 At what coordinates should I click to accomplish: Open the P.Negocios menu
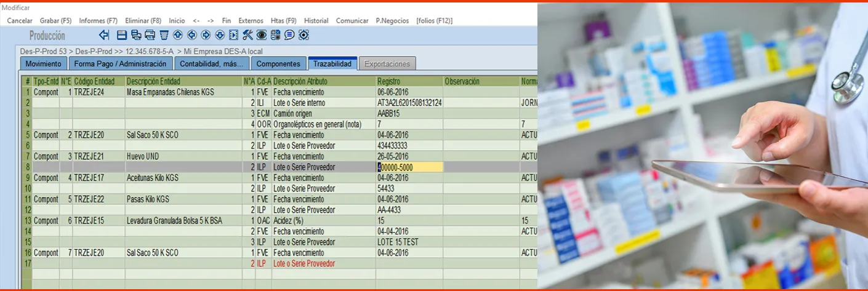[392, 20]
